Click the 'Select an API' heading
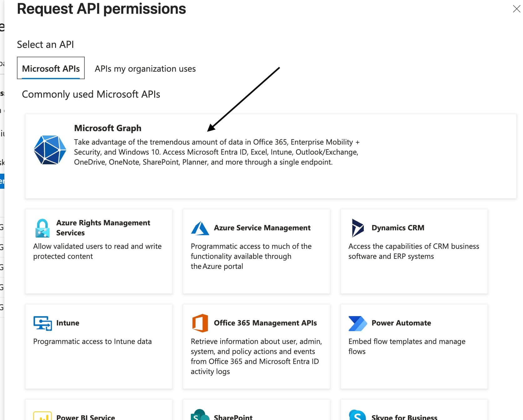 point(45,44)
